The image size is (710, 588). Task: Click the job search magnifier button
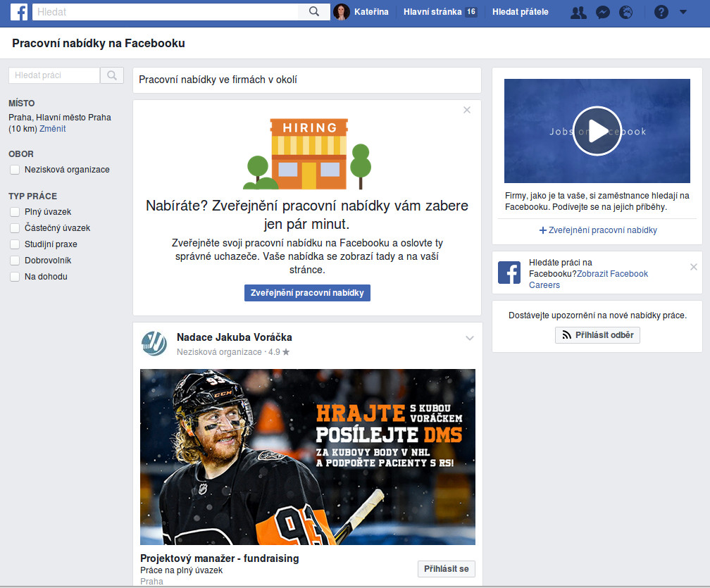[112, 75]
